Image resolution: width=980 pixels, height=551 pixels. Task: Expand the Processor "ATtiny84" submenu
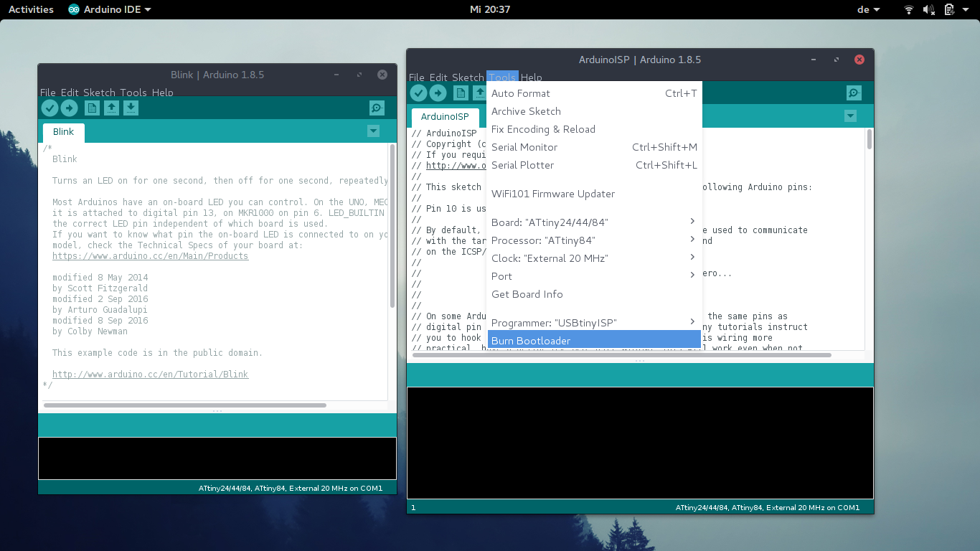(x=594, y=240)
